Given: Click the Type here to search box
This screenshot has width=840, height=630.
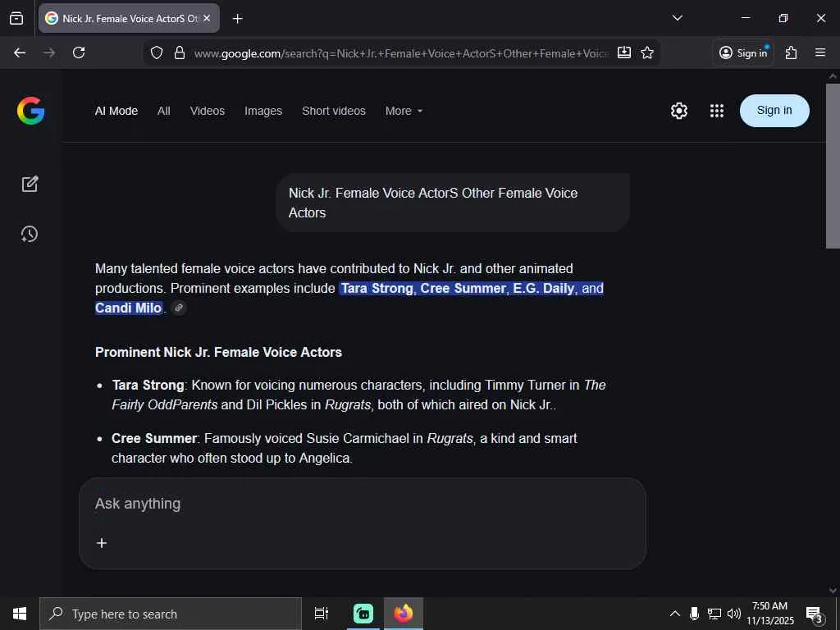Looking at the screenshot, I should click(171, 614).
